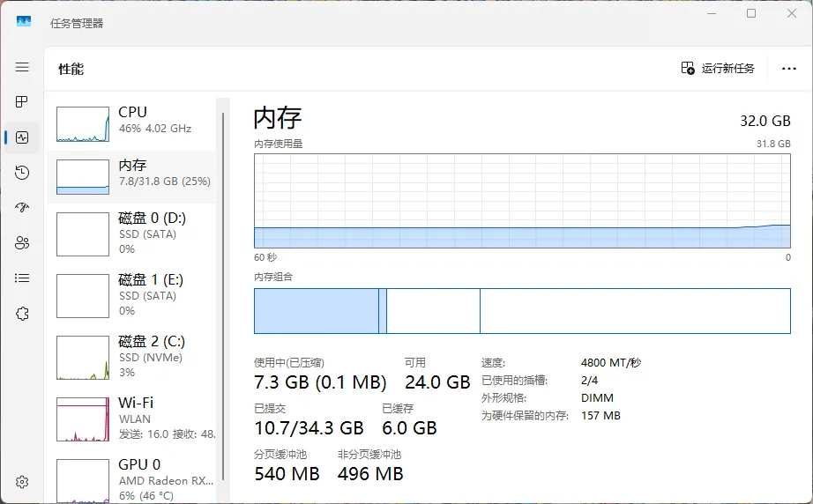Click the memory usage graph
Viewport: 813px width, 504px height.
coord(522,202)
